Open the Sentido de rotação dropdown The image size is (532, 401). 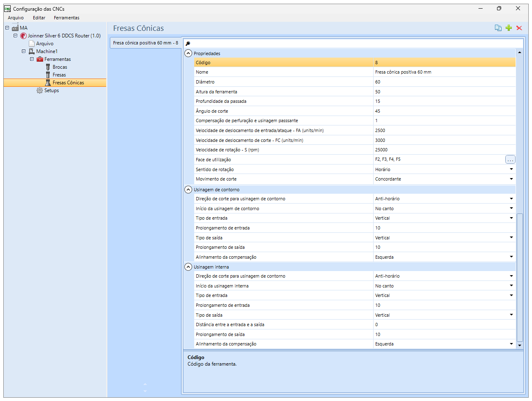click(511, 169)
